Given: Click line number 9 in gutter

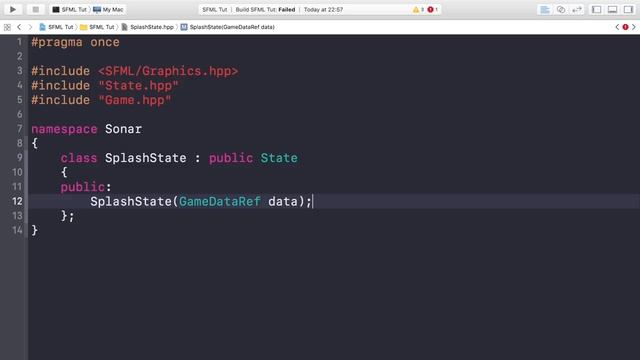Looking at the screenshot, I should pos(20,158).
